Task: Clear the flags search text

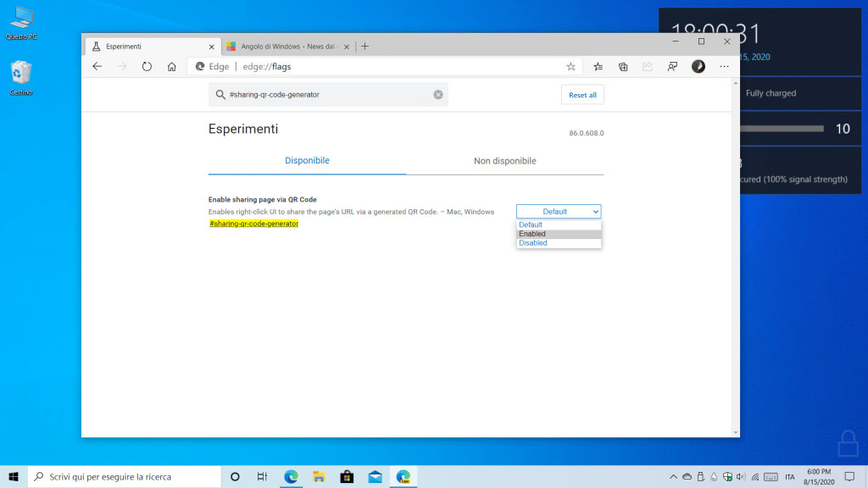Action: click(x=438, y=95)
